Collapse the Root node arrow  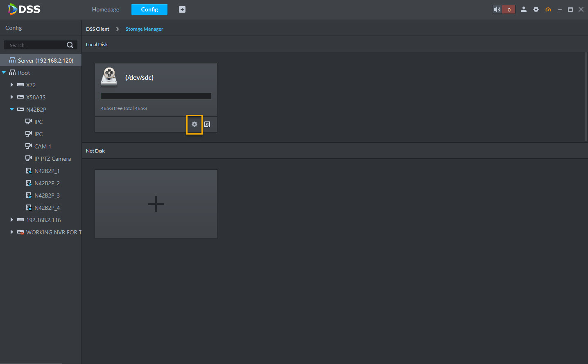[4, 73]
